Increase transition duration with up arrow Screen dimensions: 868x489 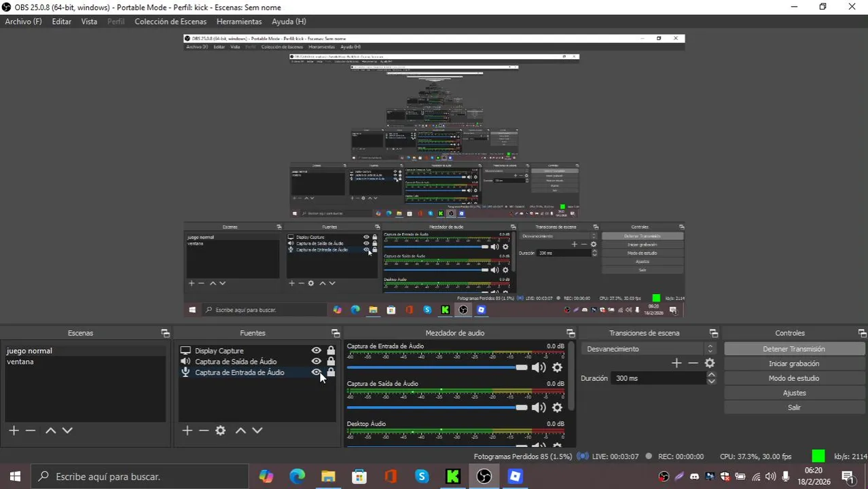(711, 375)
